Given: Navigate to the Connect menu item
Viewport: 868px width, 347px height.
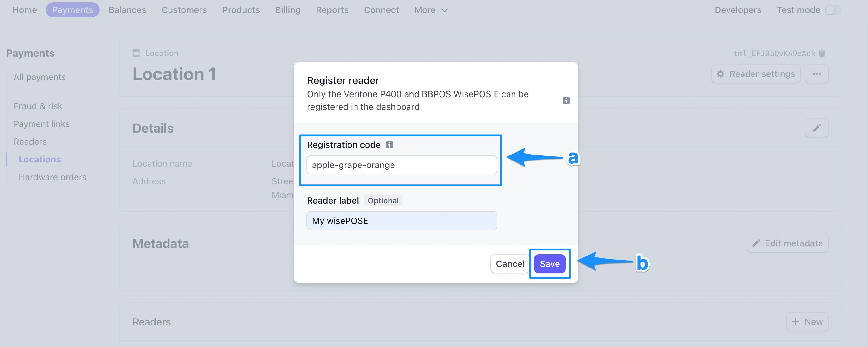Looking at the screenshot, I should coord(381,10).
